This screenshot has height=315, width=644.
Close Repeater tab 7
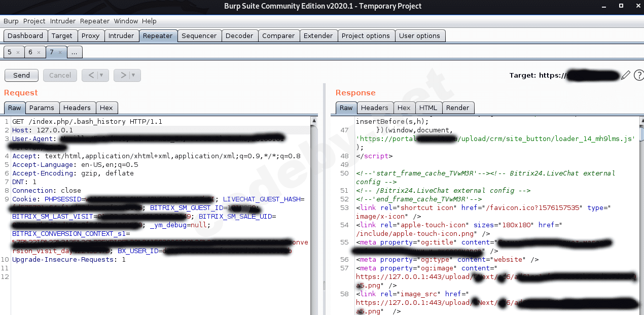coord(60,52)
